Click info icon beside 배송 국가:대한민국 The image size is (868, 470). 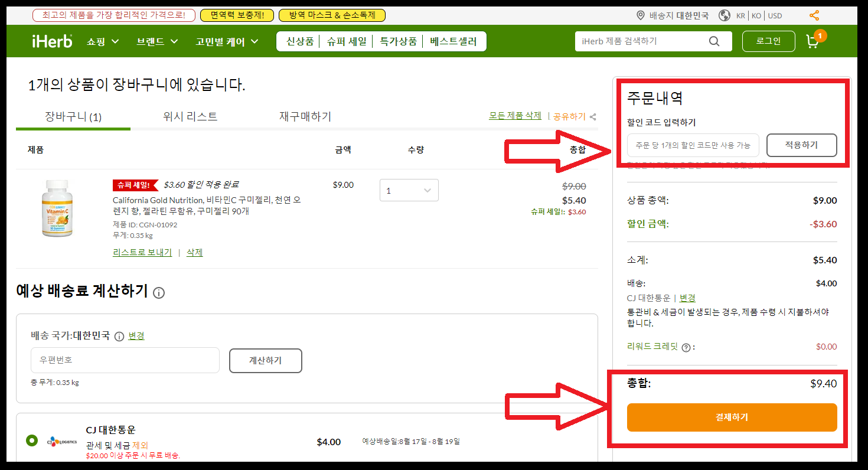(119, 336)
